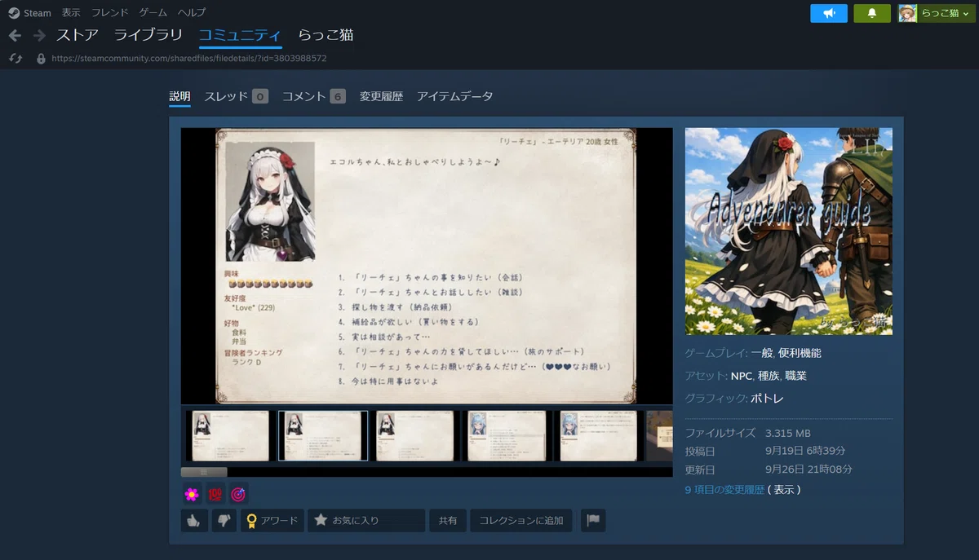Click the thumbnail strip scrollbar handle

(204, 472)
